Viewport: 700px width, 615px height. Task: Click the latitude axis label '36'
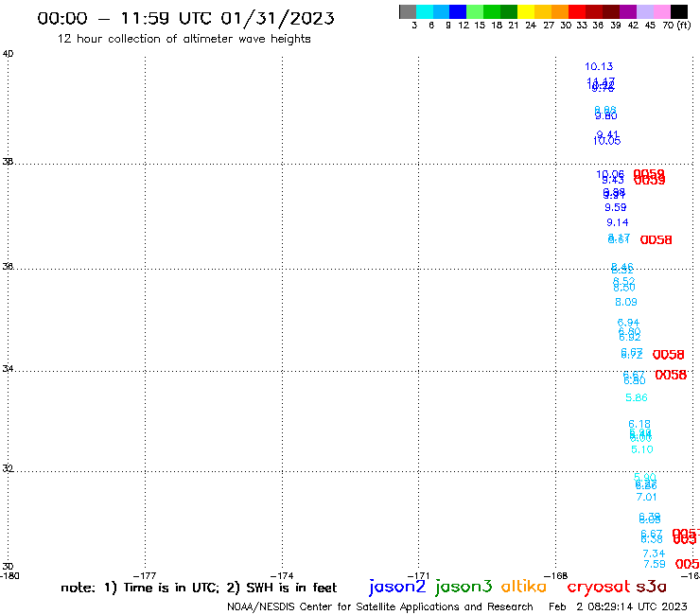click(x=8, y=266)
